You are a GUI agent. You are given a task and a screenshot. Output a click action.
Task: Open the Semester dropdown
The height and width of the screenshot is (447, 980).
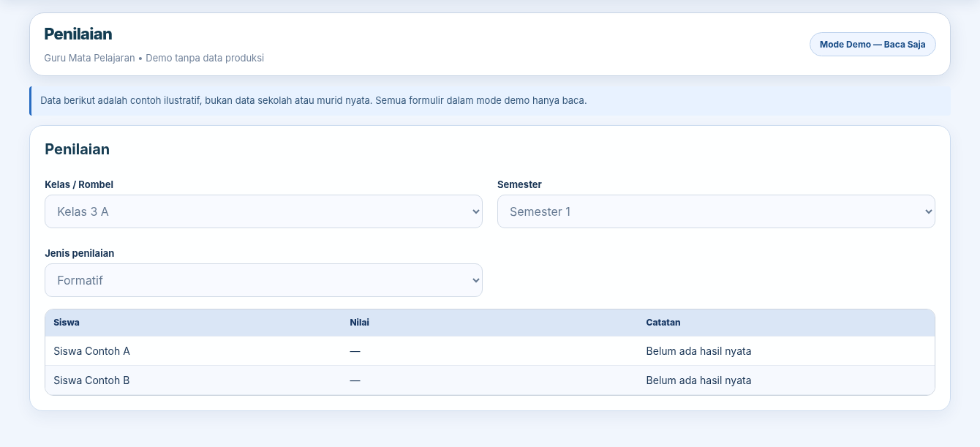tap(716, 211)
